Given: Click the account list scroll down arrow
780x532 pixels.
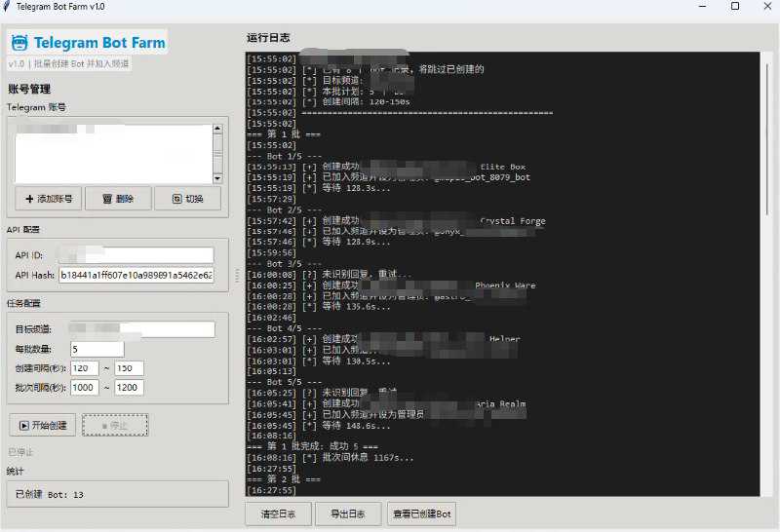Looking at the screenshot, I should 217,178.
